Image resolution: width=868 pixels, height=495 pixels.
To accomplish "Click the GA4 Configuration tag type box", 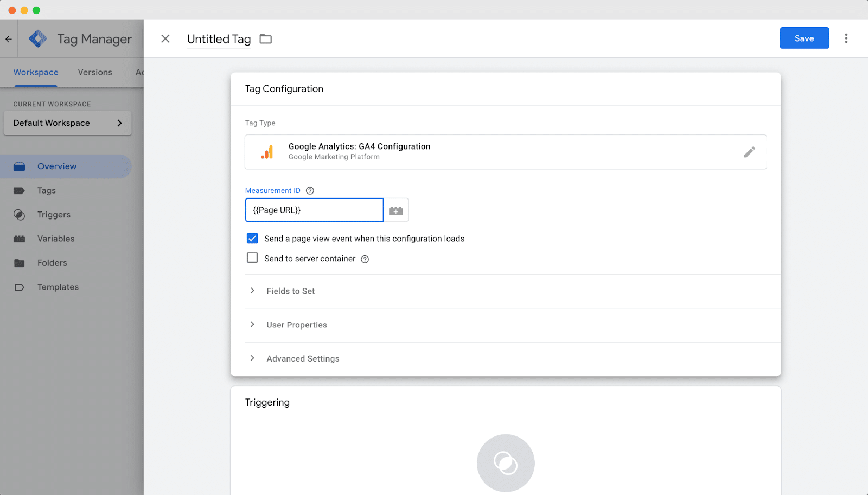I will [506, 152].
